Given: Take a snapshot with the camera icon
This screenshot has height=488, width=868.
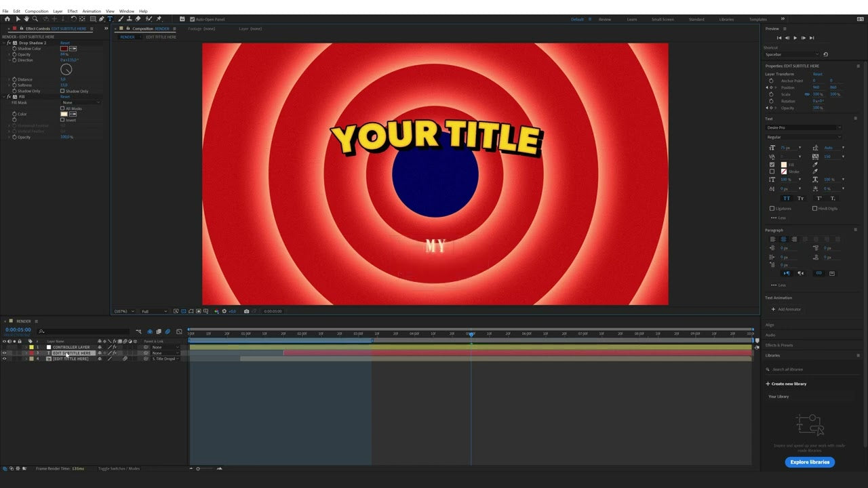Looking at the screenshot, I should click(247, 311).
